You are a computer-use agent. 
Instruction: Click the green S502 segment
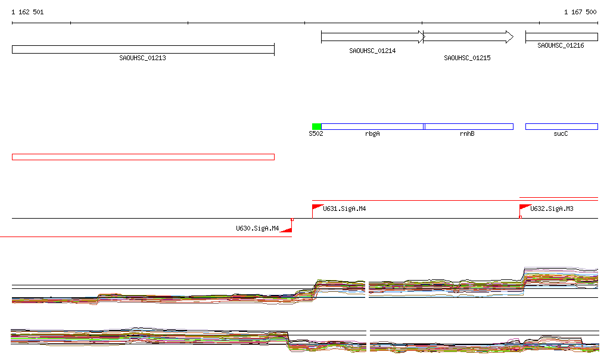pos(317,126)
